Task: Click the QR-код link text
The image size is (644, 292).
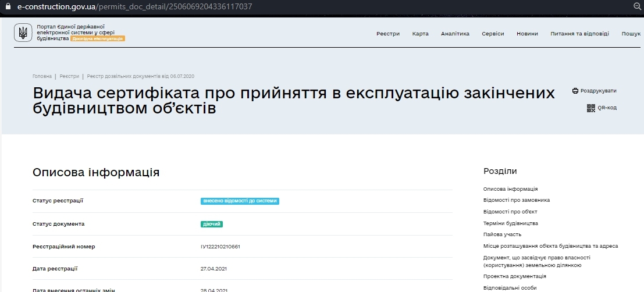Action: tap(607, 108)
